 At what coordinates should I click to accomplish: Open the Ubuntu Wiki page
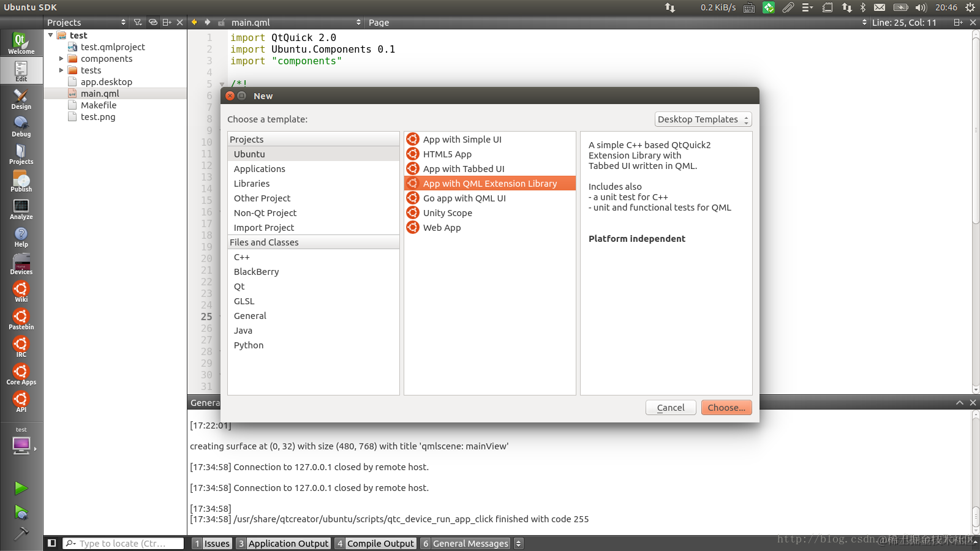[21, 291]
